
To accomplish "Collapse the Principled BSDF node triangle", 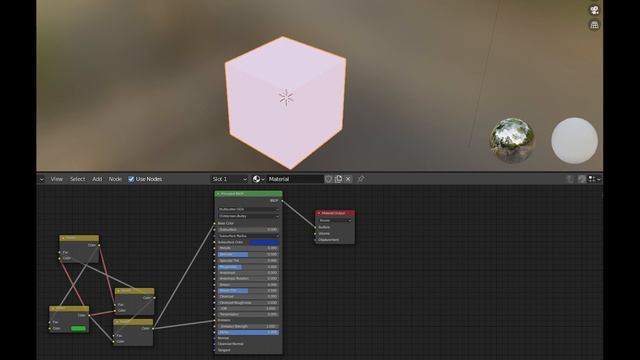I will (218, 194).
